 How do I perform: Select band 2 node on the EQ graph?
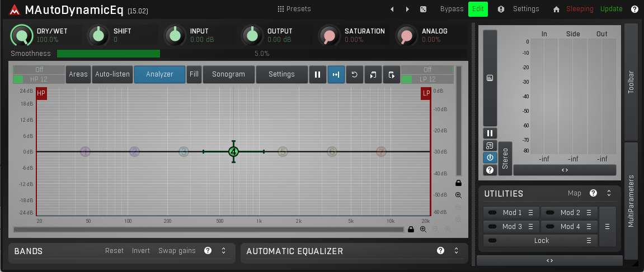tap(134, 152)
